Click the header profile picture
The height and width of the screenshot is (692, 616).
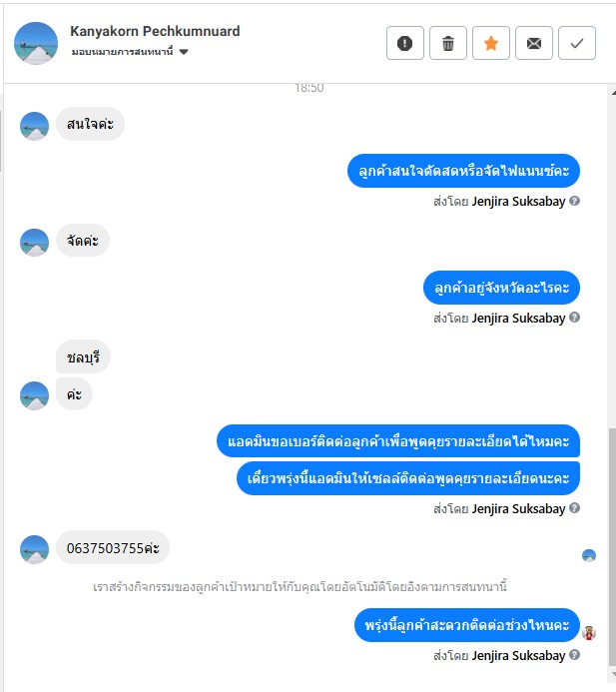click(36, 43)
